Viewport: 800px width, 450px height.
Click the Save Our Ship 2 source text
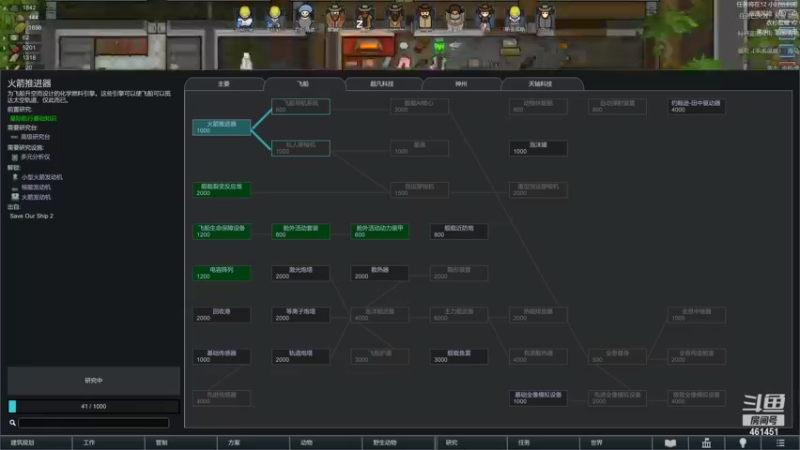(x=31, y=216)
